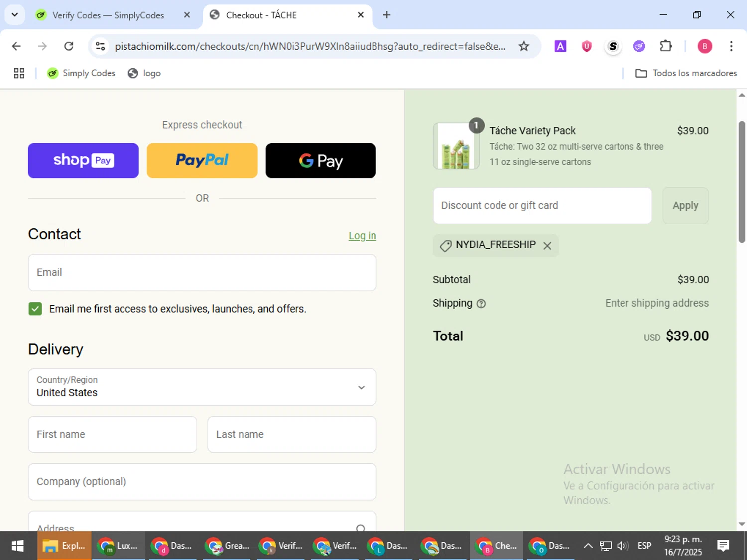Show hidden system tray icons
Screen dimensions: 747x560
tap(588, 546)
